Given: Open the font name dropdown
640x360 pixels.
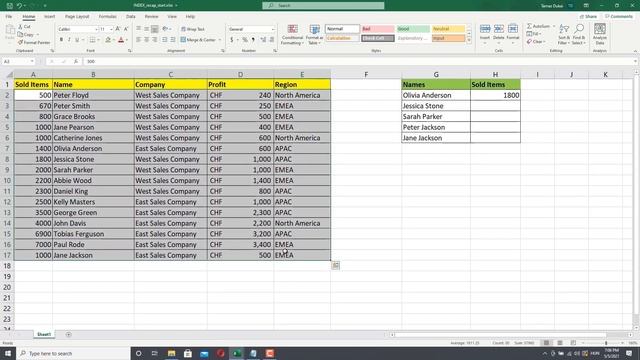Looking at the screenshot, I should (96, 29).
